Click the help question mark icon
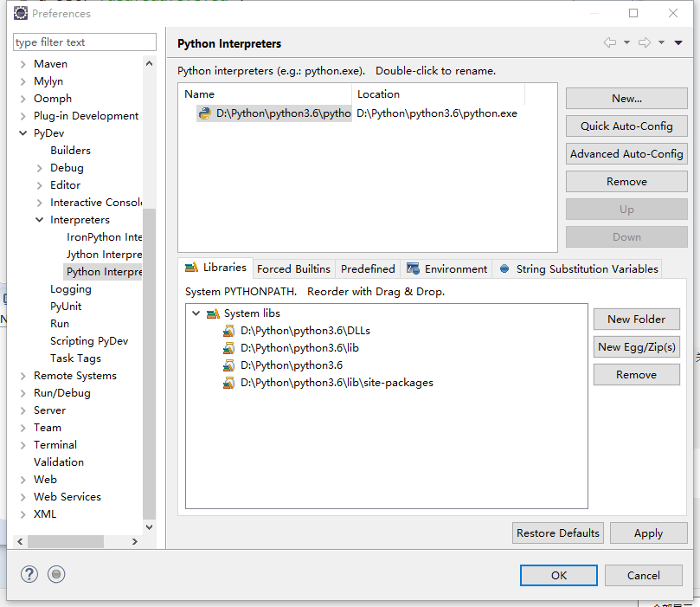700x607 pixels. [x=30, y=574]
